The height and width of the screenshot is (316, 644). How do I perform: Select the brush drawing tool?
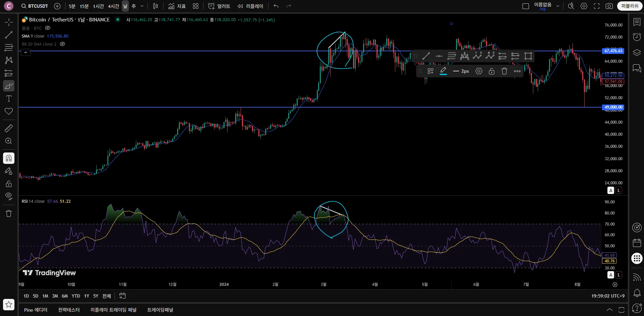(x=9, y=86)
